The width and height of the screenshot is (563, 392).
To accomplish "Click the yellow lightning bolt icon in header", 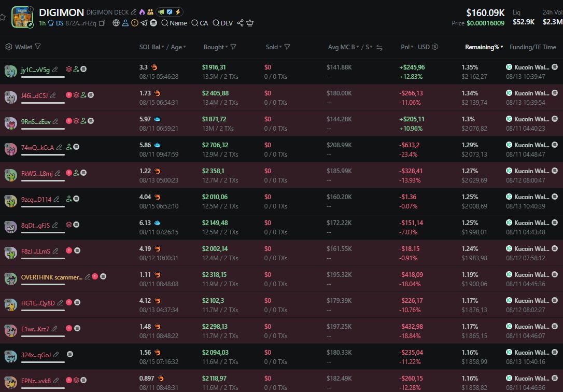I will (x=178, y=12).
